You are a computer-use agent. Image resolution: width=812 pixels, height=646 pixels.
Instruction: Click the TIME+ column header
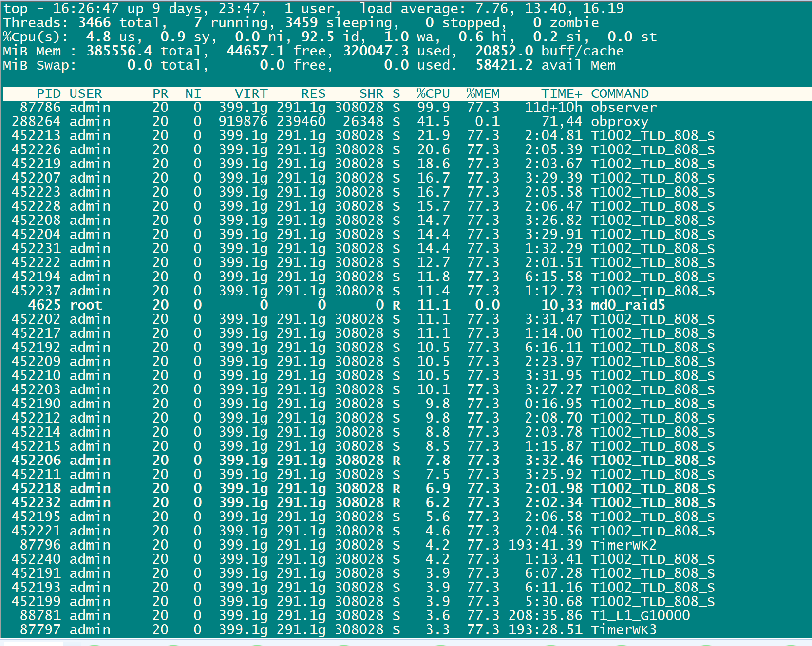click(x=562, y=93)
